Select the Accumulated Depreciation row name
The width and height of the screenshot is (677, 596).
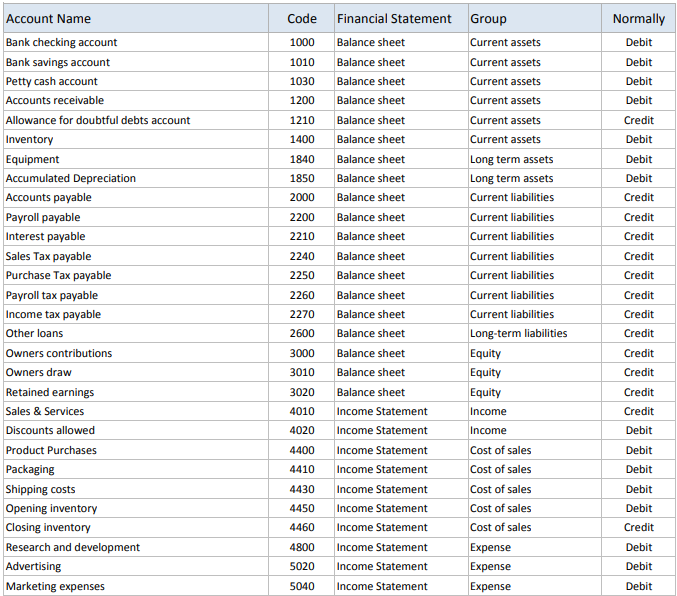[x=136, y=178]
